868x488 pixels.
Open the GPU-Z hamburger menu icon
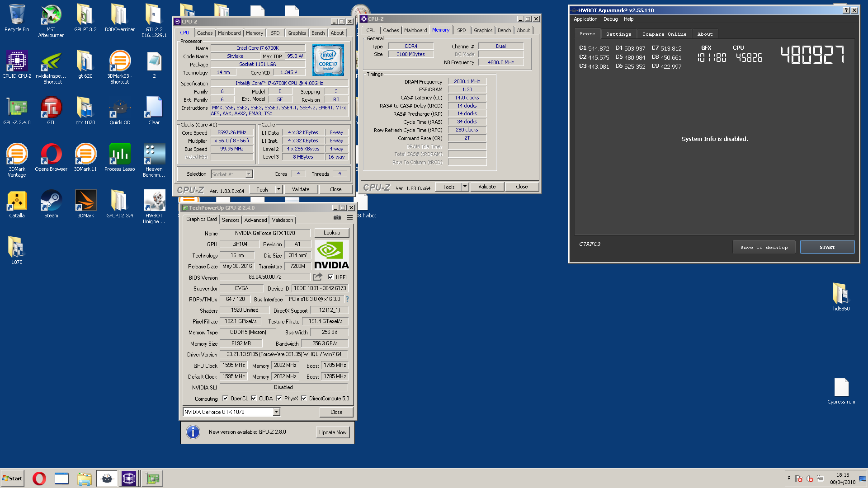[349, 218]
